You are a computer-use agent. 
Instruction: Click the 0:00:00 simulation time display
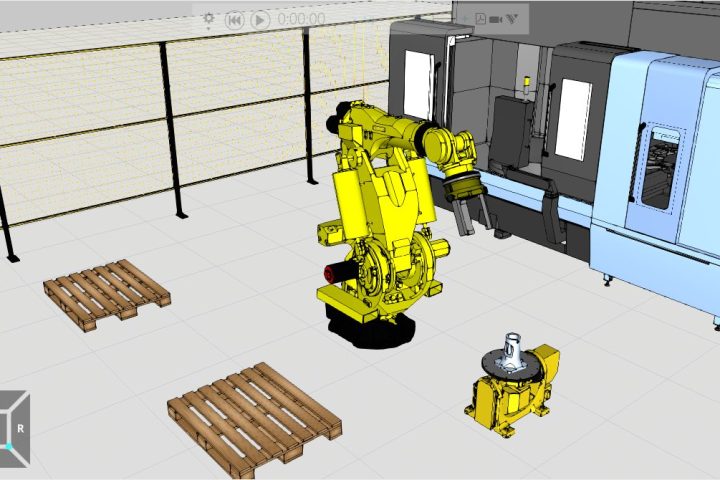point(301,19)
